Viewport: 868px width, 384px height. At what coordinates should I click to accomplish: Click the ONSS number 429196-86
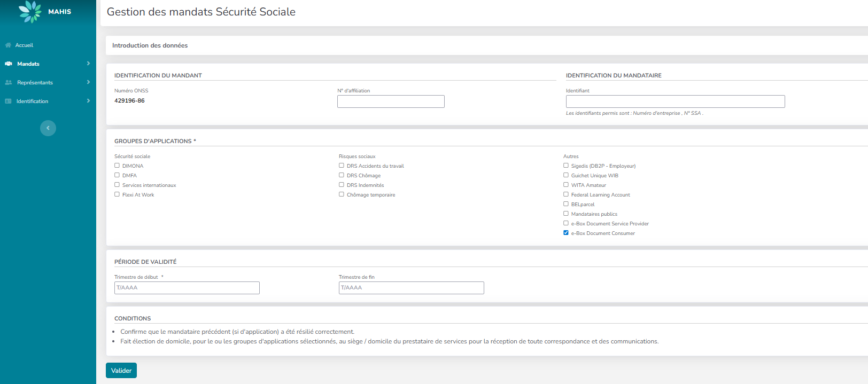129,100
